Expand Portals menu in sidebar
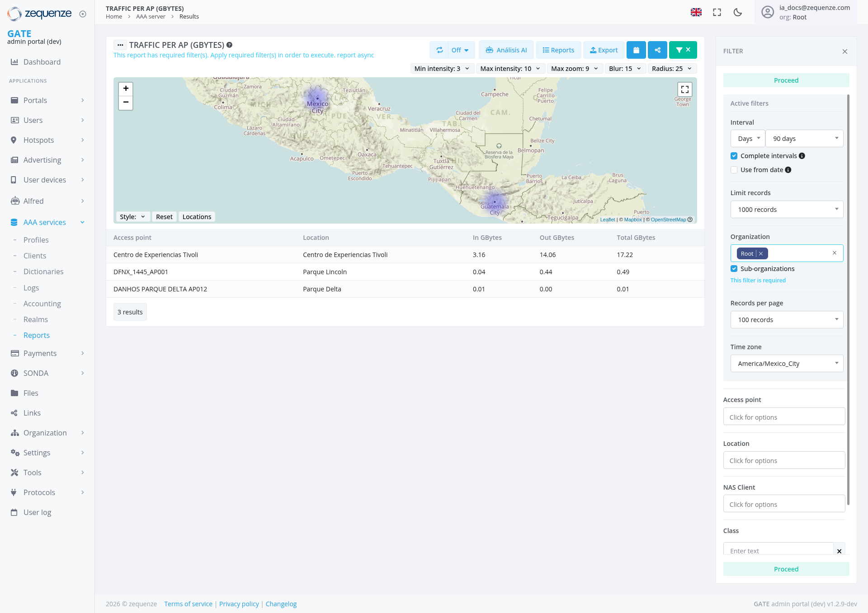Screen dimensions: 868x613 click(47, 100)
